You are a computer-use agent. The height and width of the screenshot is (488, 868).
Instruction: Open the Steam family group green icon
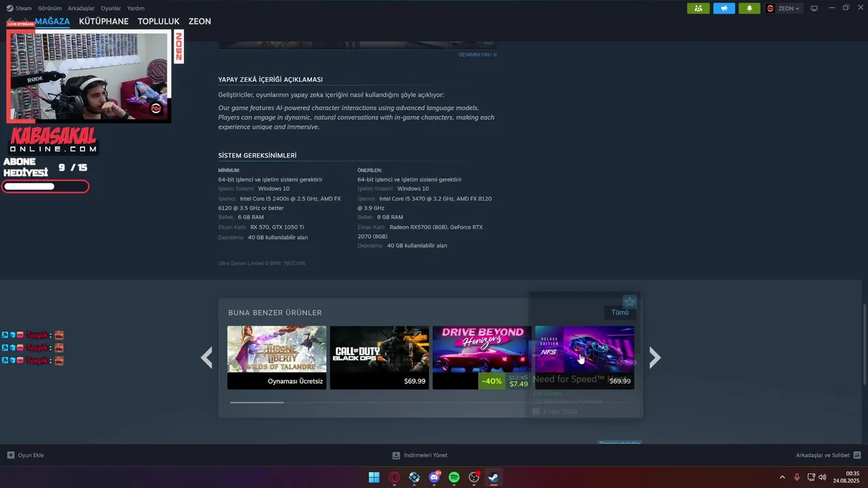point(698,8)
